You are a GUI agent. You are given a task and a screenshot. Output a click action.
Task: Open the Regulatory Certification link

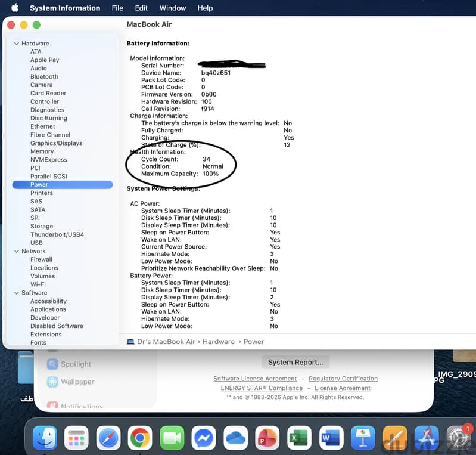(343, 379)
